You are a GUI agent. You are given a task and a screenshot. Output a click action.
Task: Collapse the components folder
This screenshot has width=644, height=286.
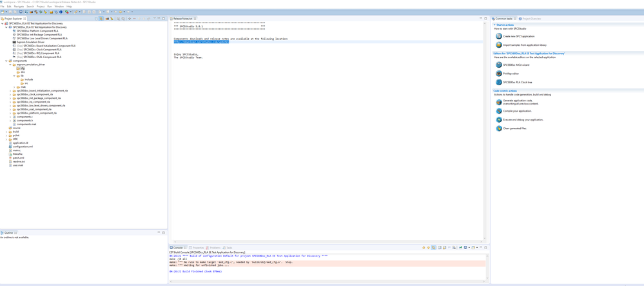coord(6,61)
